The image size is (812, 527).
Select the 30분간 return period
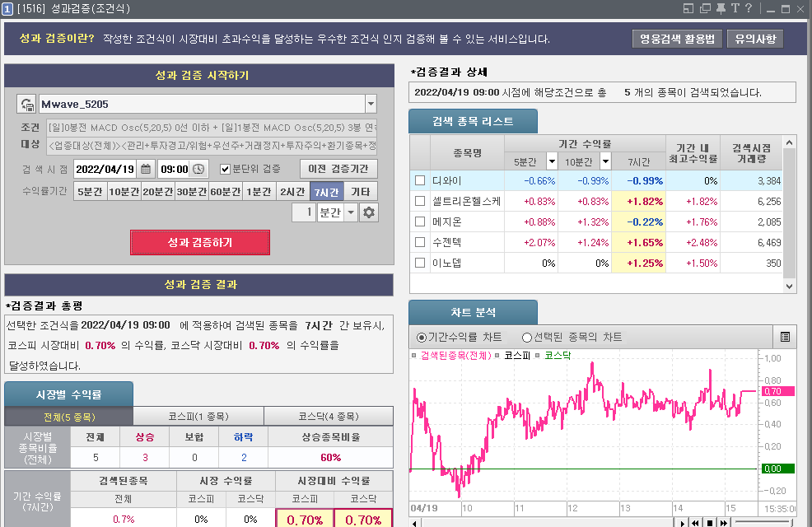click(x=192, y=192)
